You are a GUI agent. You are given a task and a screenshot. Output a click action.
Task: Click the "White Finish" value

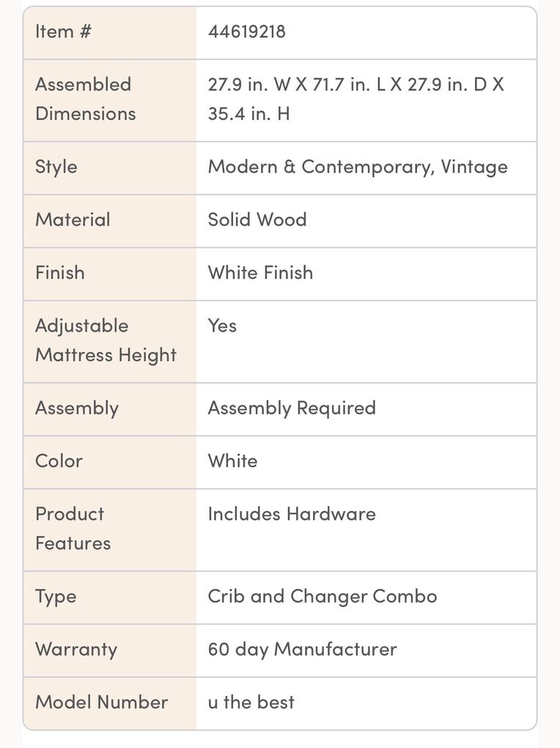click(x=260, y=272)
